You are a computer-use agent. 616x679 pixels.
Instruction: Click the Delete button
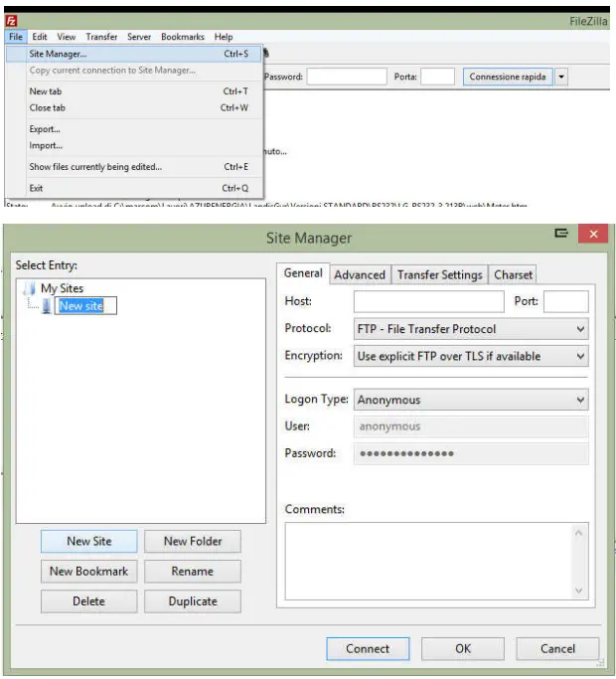[x=89, y=601]
